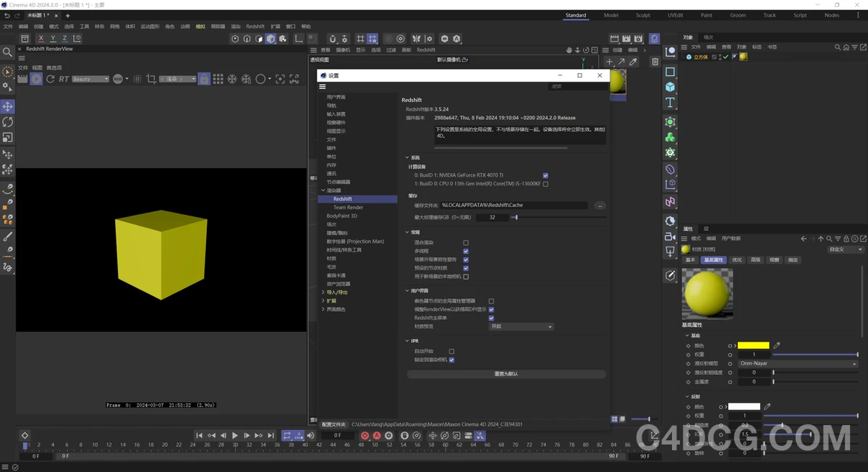Screen dimensions: 868x472
Task: Click the cube primitive icon in top toolbar
Action: coord(270,39)
